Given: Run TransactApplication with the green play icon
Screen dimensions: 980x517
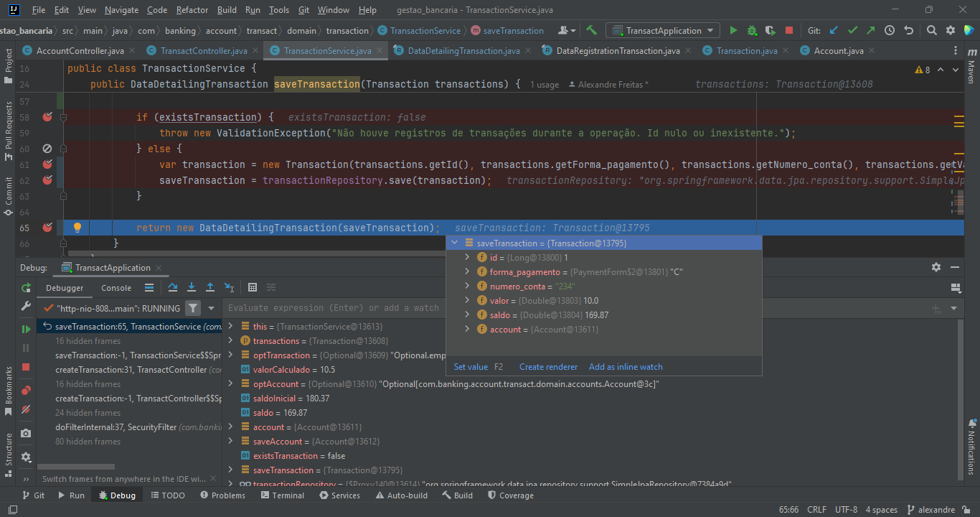Looking at the screenshot, I should pyautogui.click(x=733, y=30).
